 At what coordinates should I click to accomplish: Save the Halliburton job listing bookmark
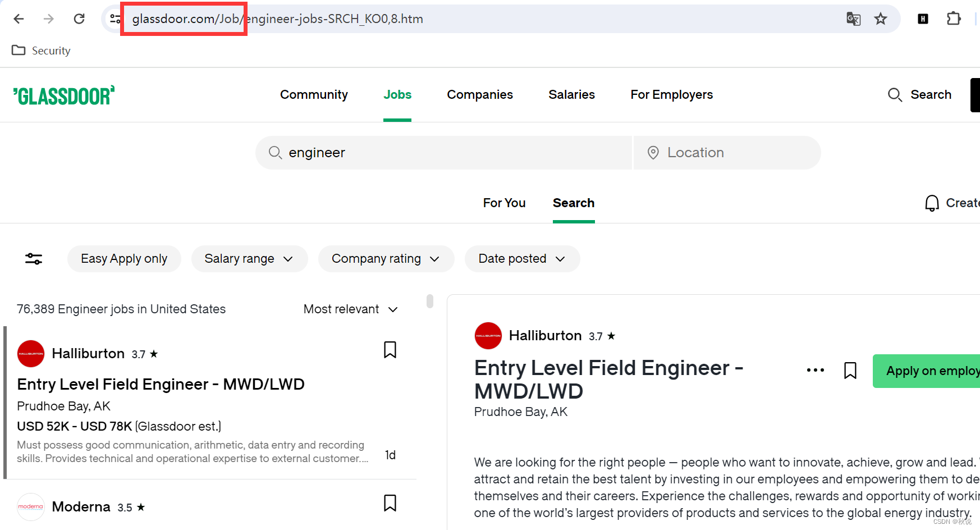tap(390, 350)
